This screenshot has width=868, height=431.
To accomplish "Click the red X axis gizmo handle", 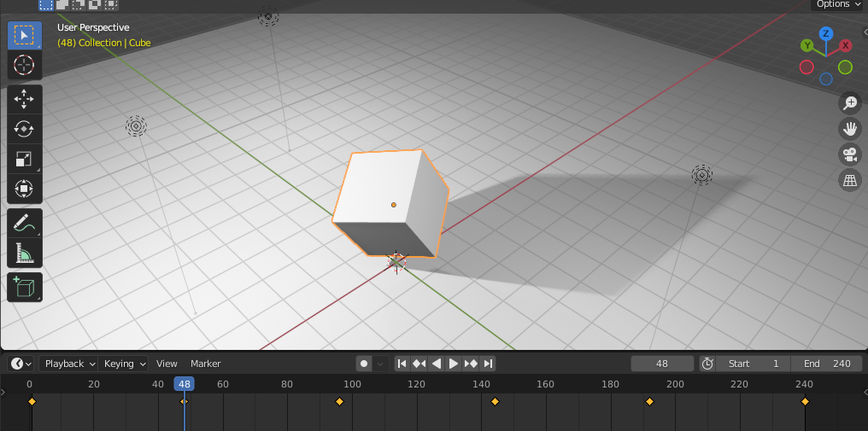I will point(845,45).
